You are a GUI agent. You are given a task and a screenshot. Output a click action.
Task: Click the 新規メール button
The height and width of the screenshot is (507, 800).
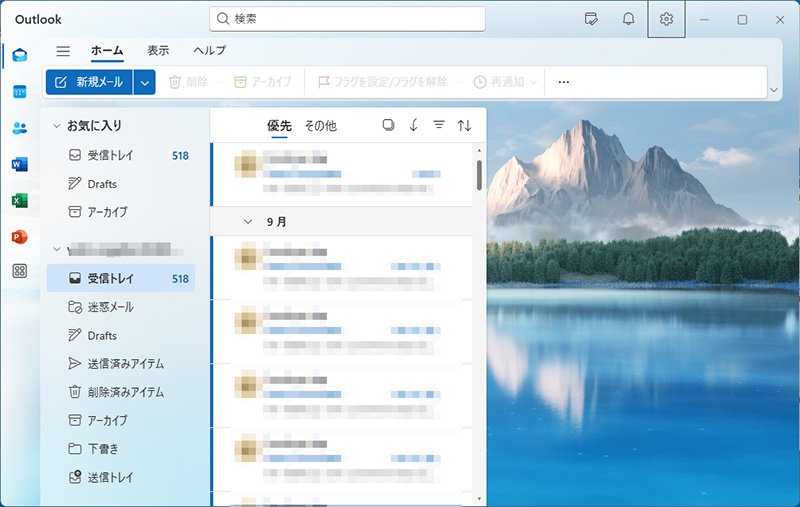tap(89, 82)
